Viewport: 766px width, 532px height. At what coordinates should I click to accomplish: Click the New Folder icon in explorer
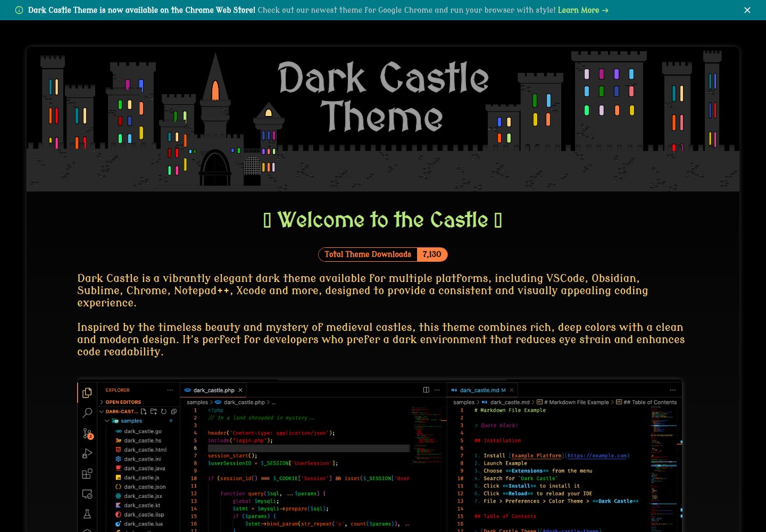point(154,411)
